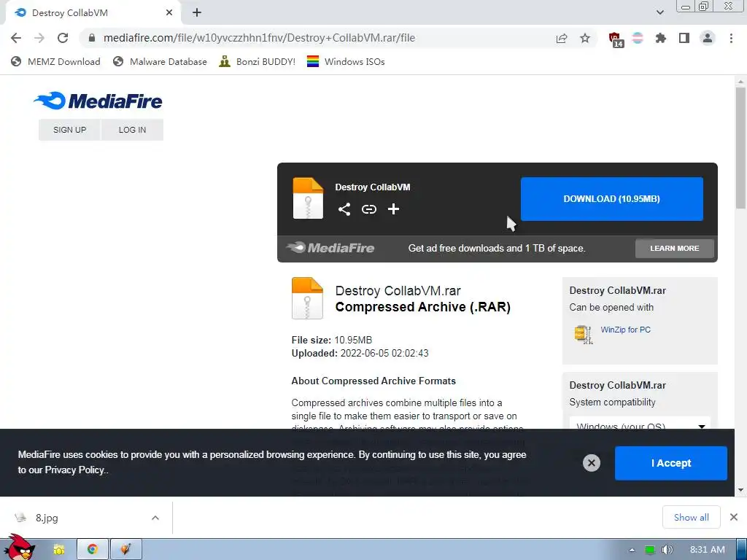Click I Accept cookies button
Image resolution: width=747 pixels, height=560 pixels.
pos(671,463)
